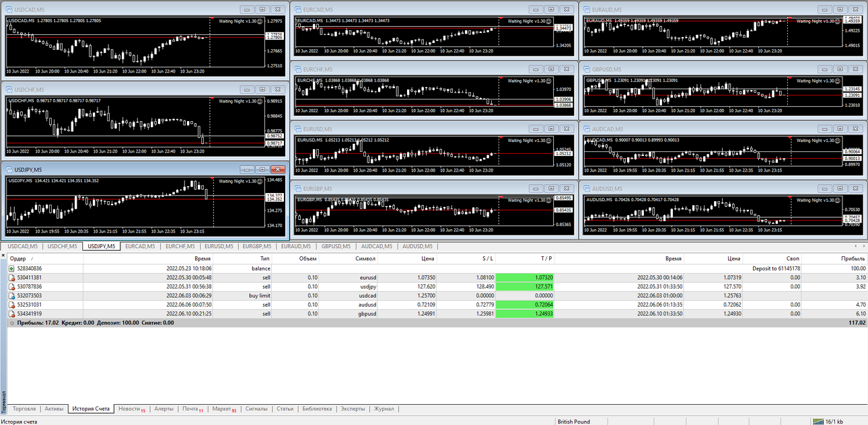868x425 pixels.
Task: Open the EURGBP,M5 chart tab
Action: click(x=258, y=246)
